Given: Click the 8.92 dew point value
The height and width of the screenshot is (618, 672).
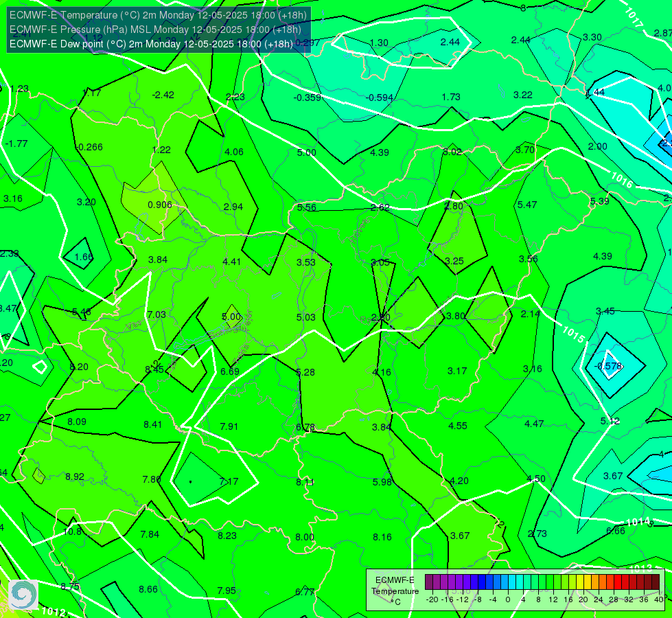Looking at the screenshot, I should [75, 477].
